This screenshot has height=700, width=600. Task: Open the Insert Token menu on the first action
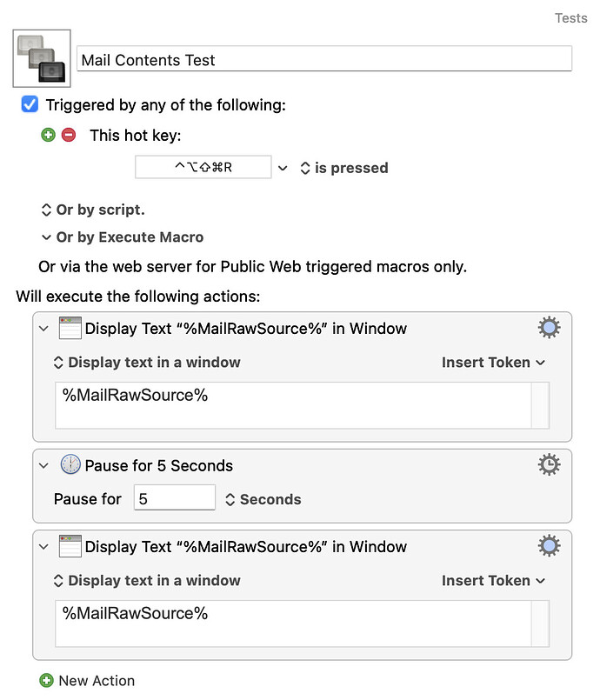[x=493, y=362]
